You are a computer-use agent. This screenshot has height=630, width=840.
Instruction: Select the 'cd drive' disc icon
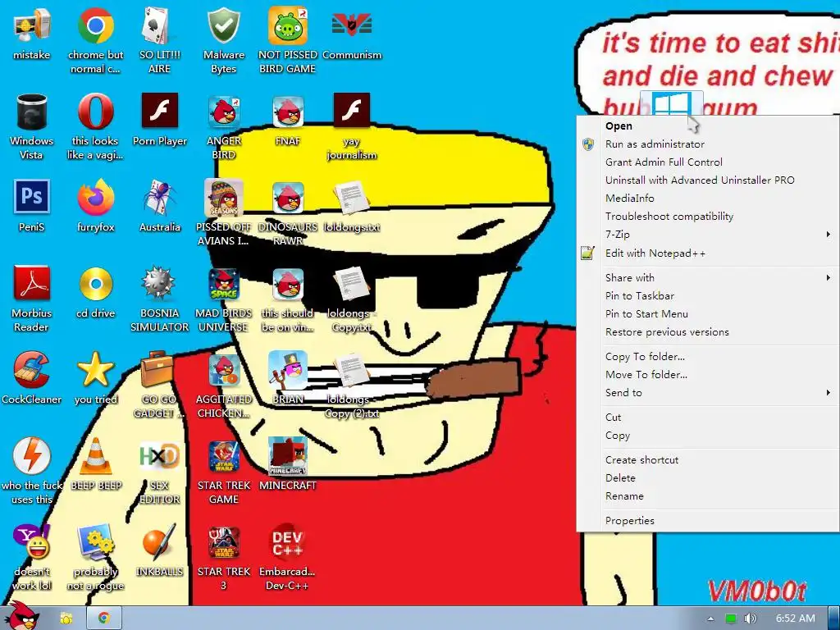click(95, 283)
